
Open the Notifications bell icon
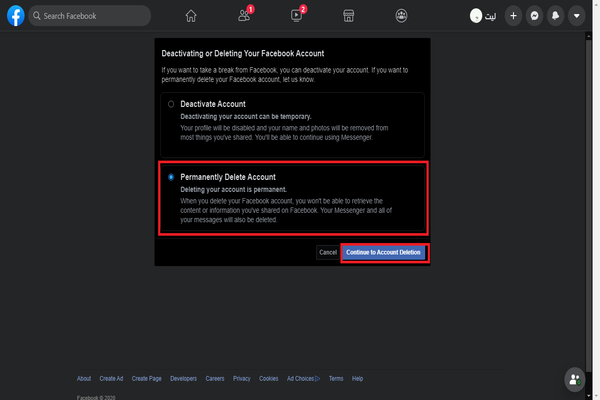555,16
